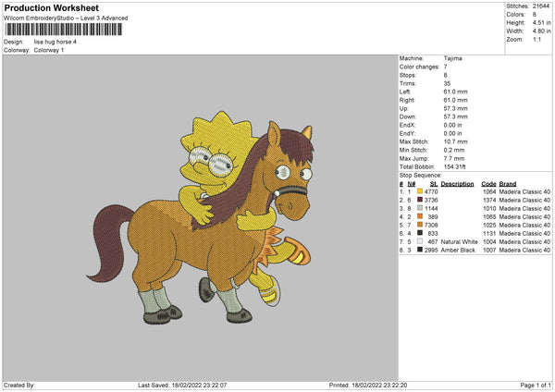This screenshot has width=555, height=392.
Task: Click the Lisa hugging horse design preview
Action: [x=200, y=217]
